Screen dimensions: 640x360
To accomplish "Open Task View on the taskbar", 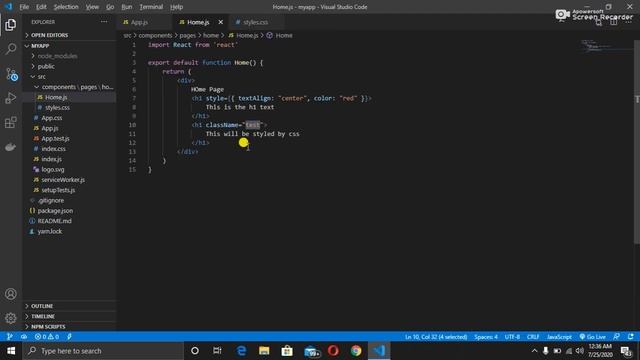I will pyautogui.click(x=217, y=351).
